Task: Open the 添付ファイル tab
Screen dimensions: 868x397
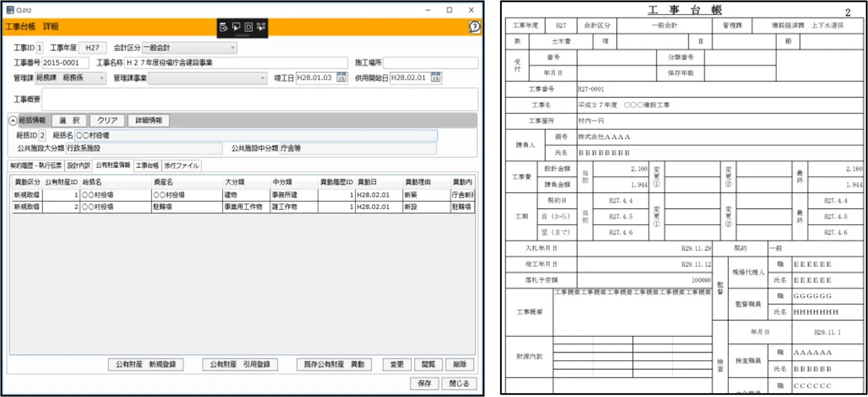Action: click(181, 166)
